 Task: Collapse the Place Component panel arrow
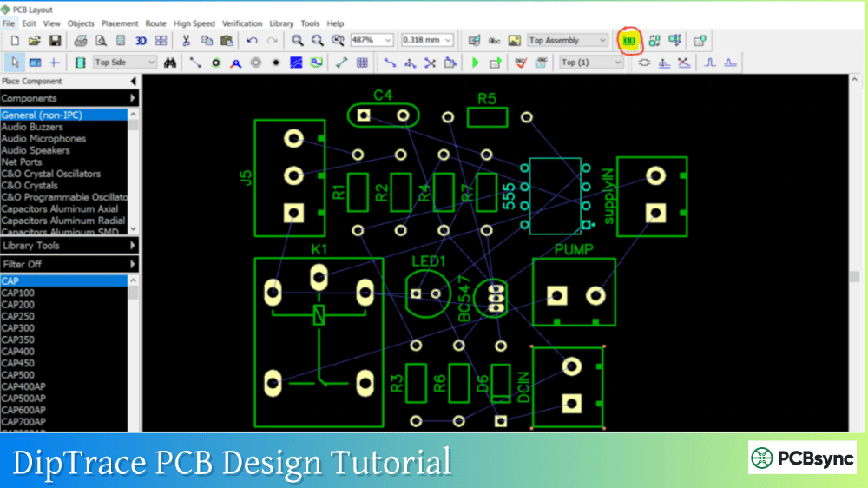pyautogui.click(x=133, y=82)
